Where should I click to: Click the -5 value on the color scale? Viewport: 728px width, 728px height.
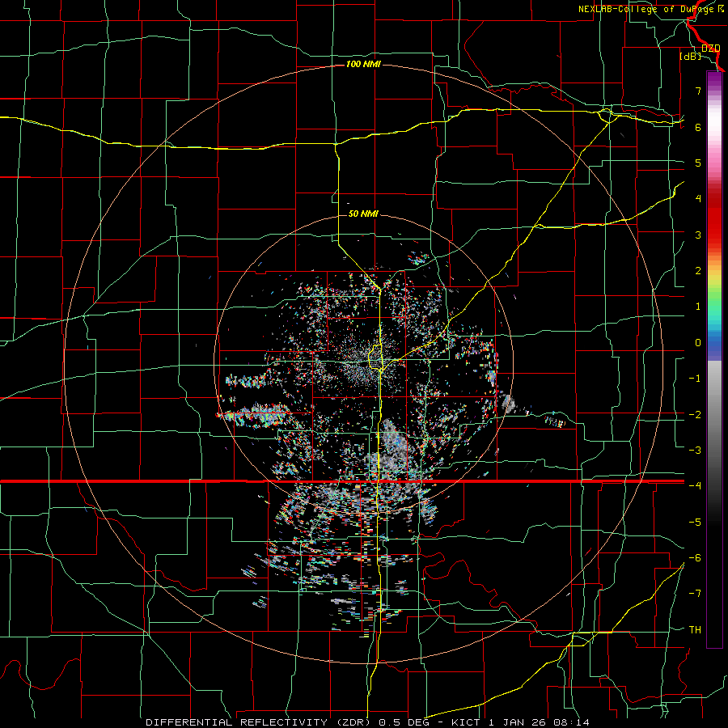pyautogui.click(x=695, y=523)
